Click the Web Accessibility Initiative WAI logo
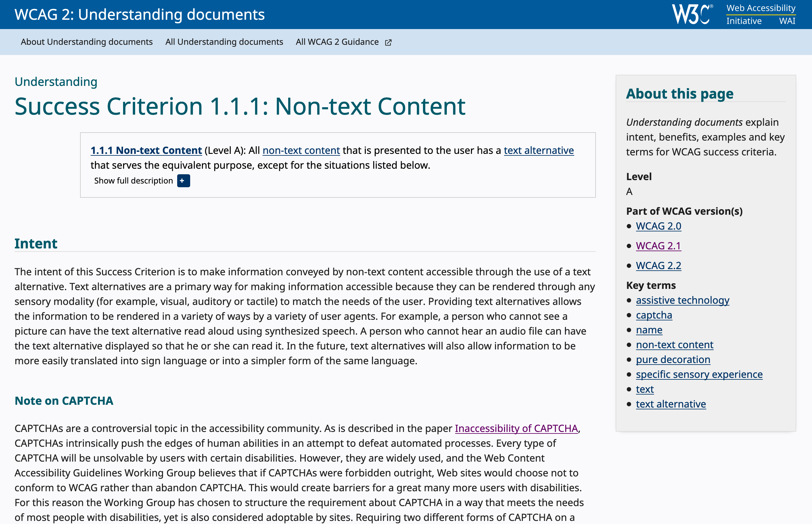The image size is (812, 524). coord(761,14)
